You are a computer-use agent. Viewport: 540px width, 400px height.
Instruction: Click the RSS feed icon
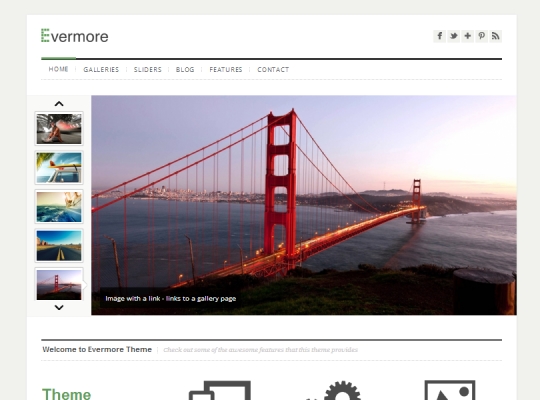click(x=495, y=36)
